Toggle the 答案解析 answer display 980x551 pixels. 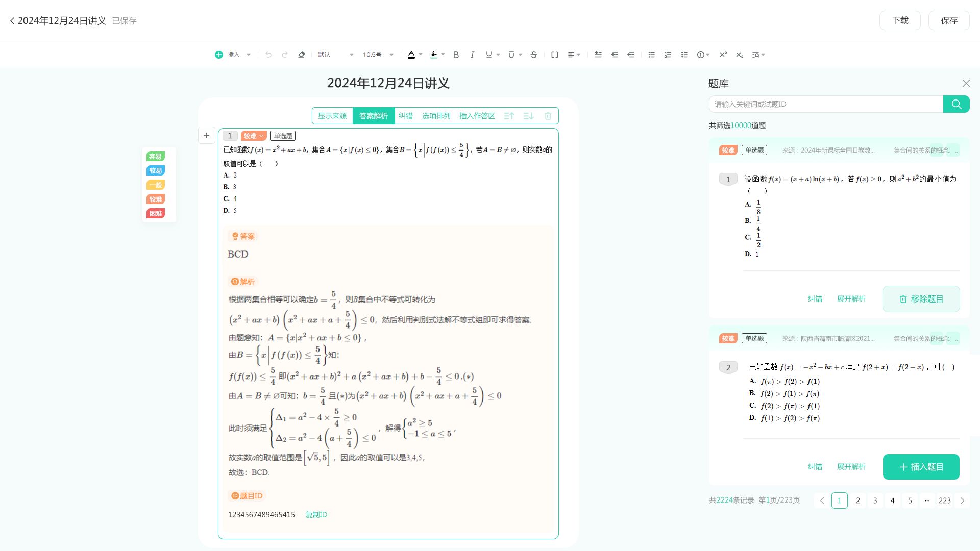pyautogui.click(x=374, y=116)
